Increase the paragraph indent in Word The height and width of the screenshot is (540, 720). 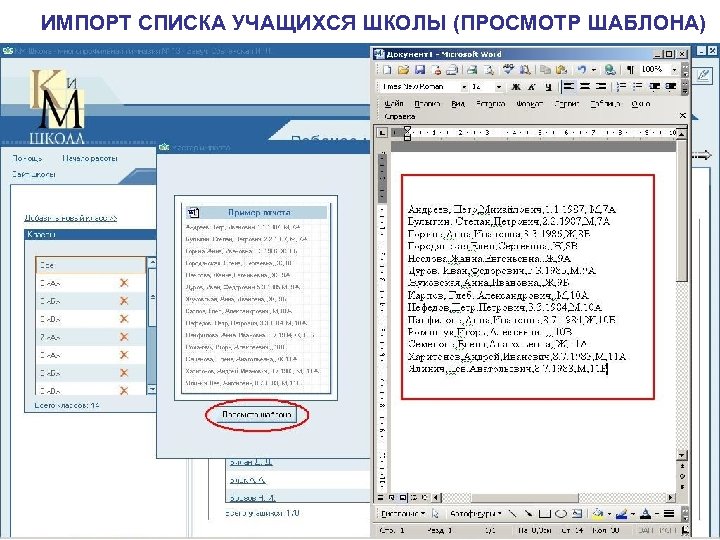pyautogui.click(x=671, y=87)
